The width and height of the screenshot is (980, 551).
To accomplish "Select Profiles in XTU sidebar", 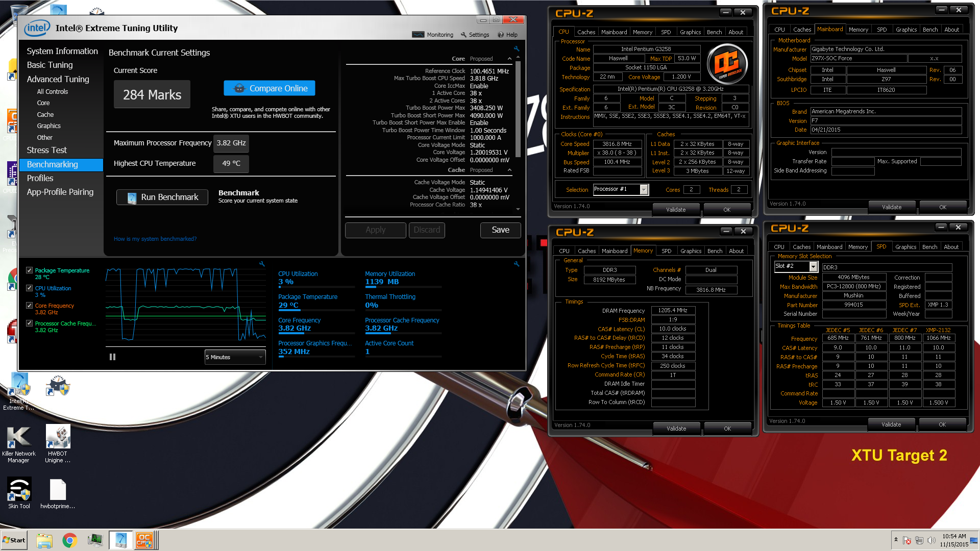I will pos(40,178).
